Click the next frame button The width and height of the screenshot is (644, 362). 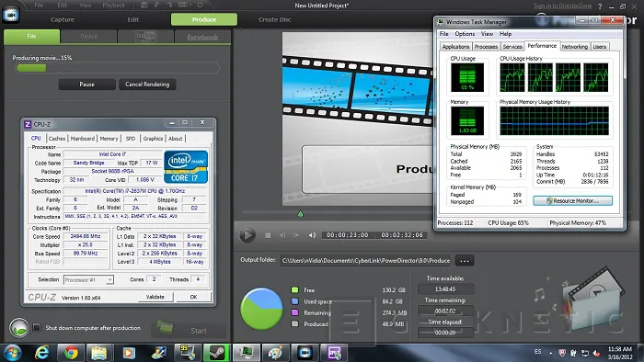[x=296, y=235]
